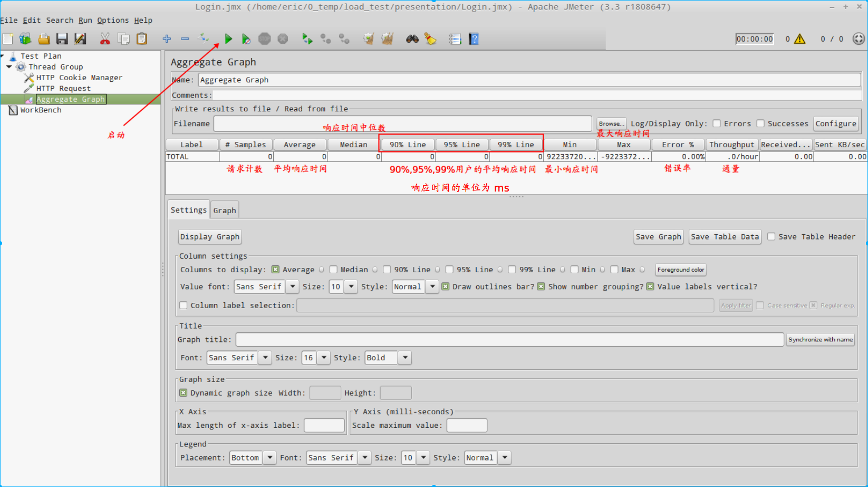This screenshot has height=487, width=868.
Task: Click the Graph title input field
Action: [509, 339]
